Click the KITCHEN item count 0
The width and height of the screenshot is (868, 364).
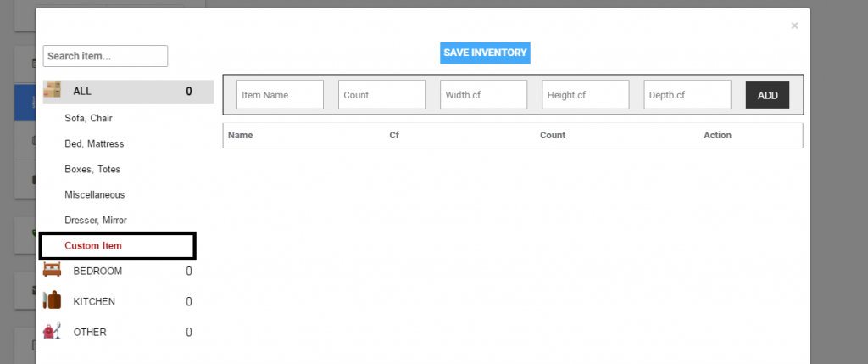pos(189,301)
